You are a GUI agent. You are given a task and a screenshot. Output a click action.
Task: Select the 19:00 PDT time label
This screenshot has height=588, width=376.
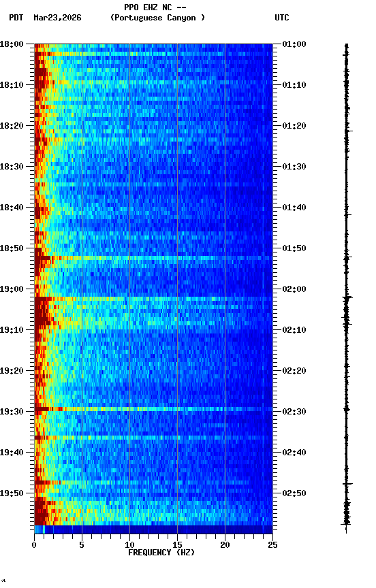point(12,289)
